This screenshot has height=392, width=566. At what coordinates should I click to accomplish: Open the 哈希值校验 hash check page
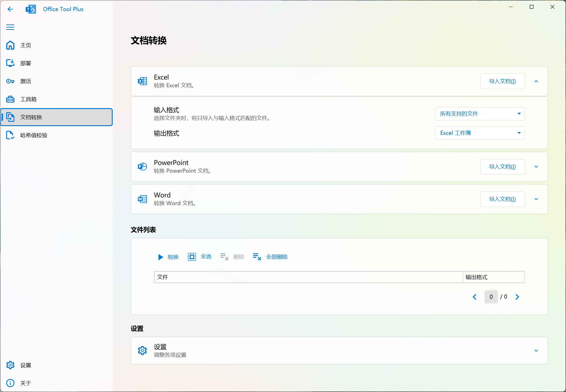[x=33, y=135]
